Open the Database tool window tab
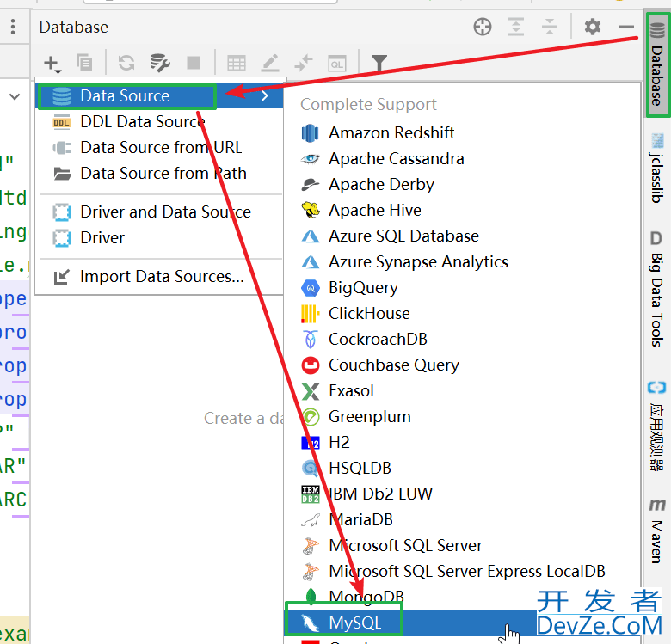671x644 pixels. point(657,64)
